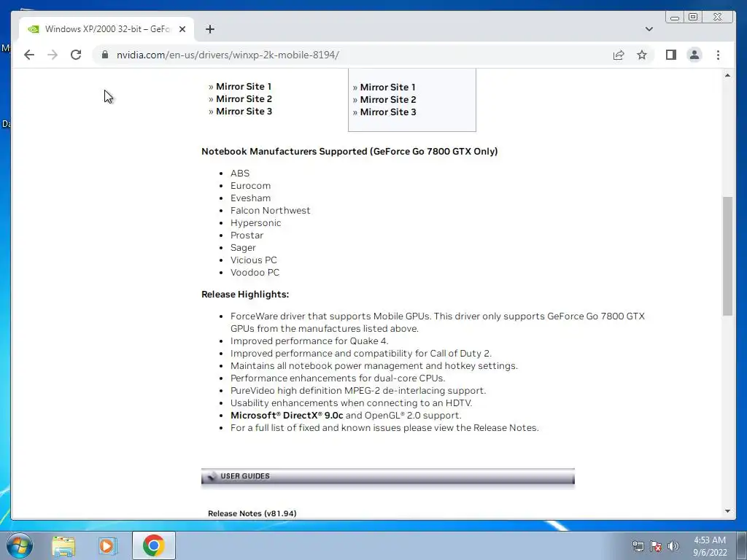Open the Chrome side panel
The image size is (747, 560).
(671, 55)
